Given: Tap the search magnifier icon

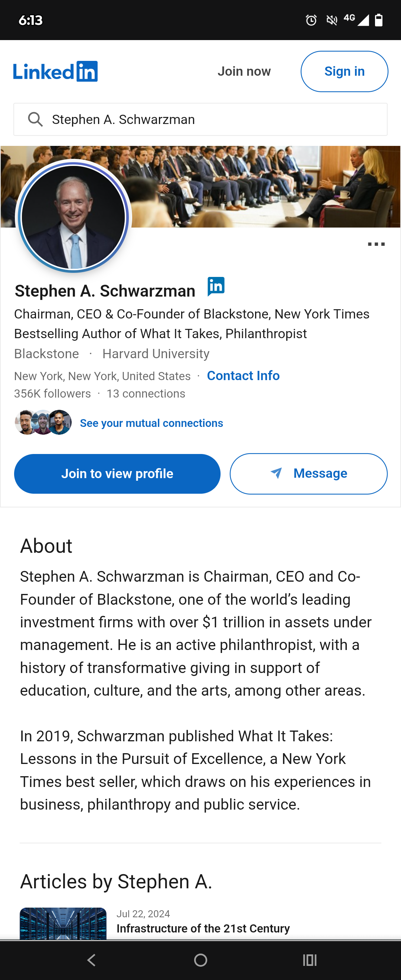Looking at the screenshot, I should (x=35, y=120).
